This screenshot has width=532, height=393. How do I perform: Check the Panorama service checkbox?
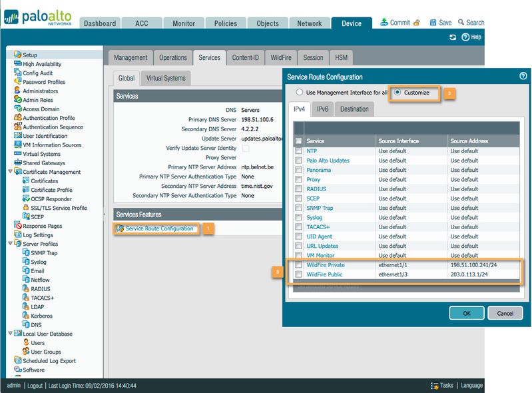click(298, 170)
